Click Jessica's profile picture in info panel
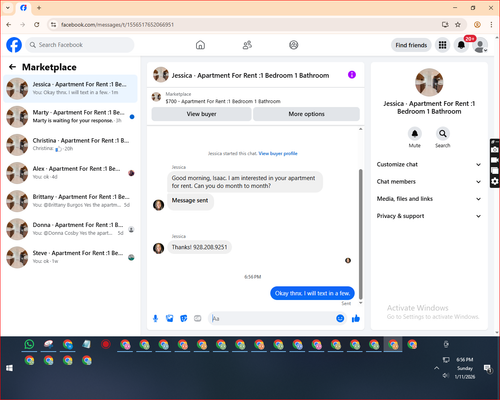This screenshot has height=400, width=500. click(x=429, y=82)
